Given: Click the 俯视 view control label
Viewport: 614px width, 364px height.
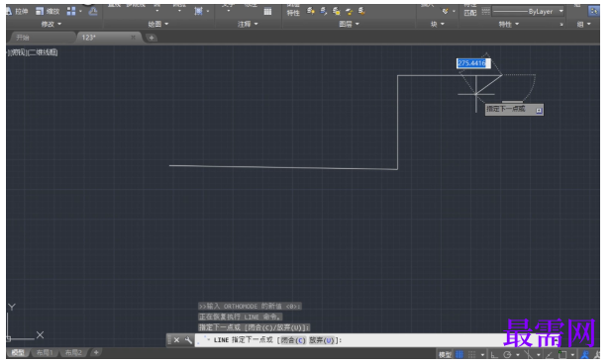Looking at the screenshot, I should (18, 52).
